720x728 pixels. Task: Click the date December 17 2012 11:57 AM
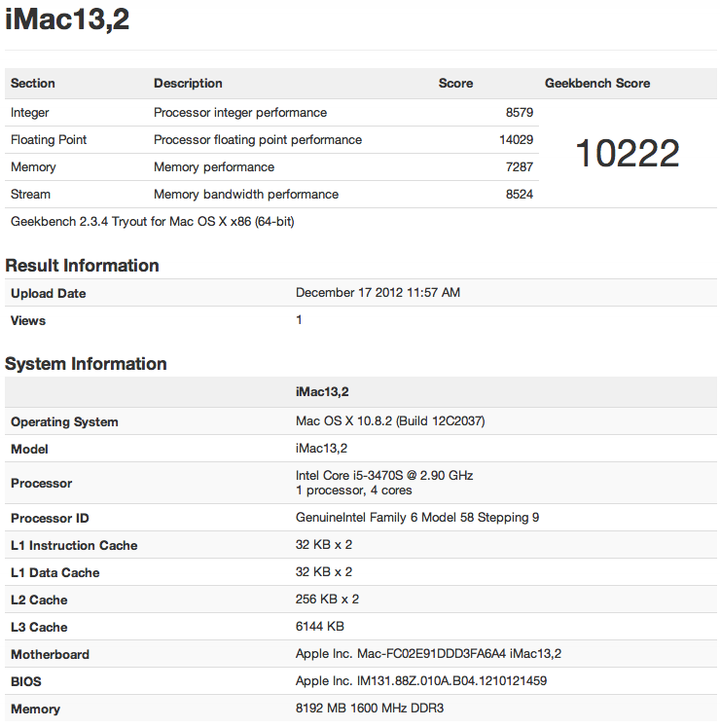[378, 293]
